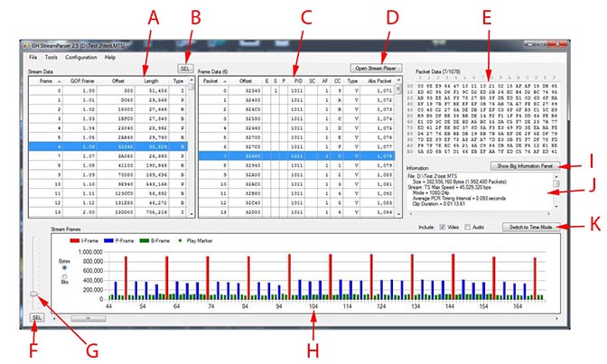Open the Help menu
The width and height of the screenshot is (607, 364).
110,57
